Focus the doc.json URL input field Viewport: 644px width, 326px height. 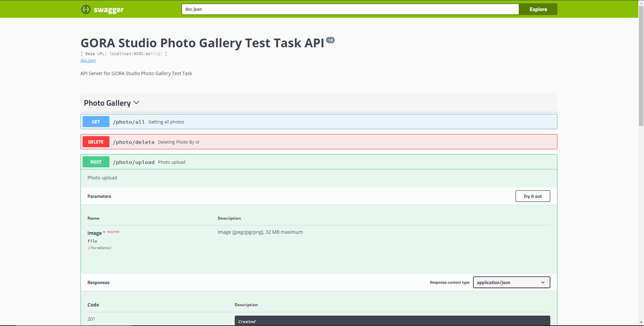[x=350, y=9]
